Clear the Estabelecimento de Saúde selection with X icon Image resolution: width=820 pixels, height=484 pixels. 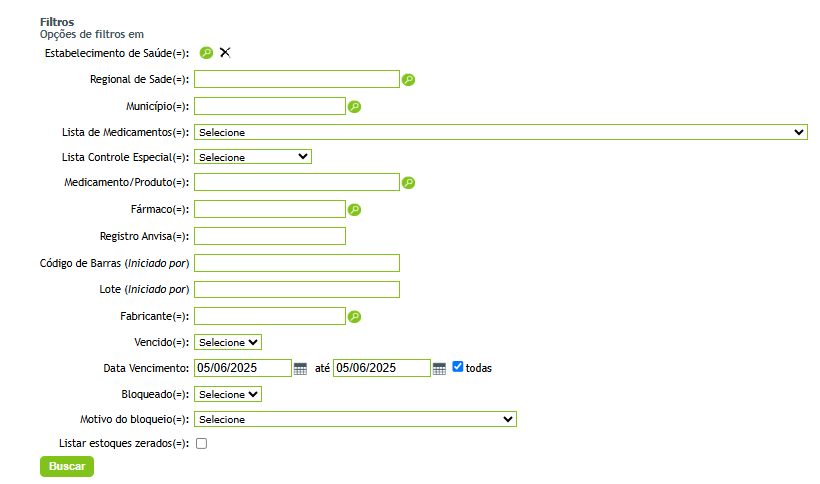pos(225,53)
